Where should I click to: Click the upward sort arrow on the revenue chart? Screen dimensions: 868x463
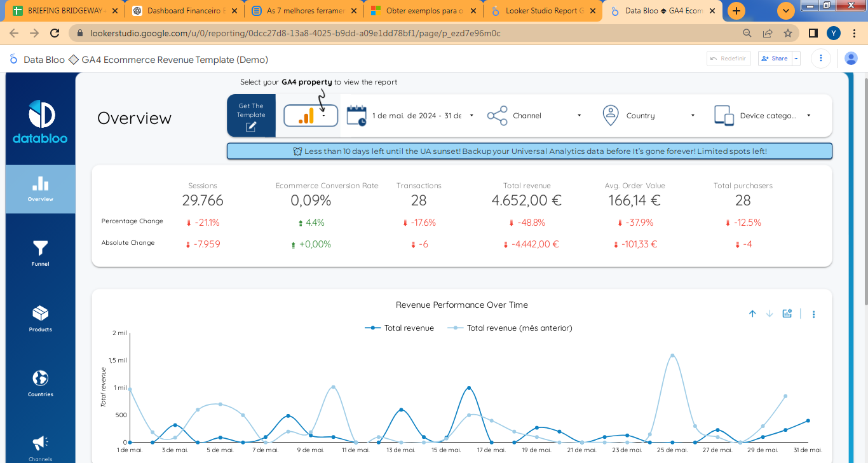pos(752,313)
